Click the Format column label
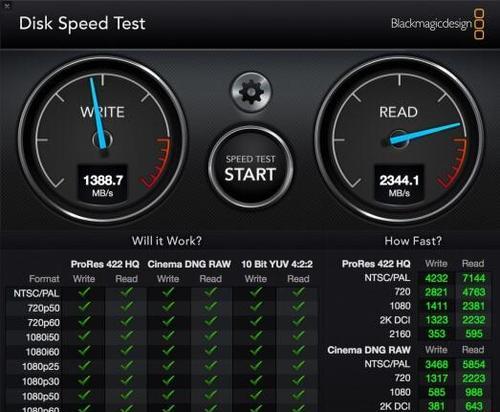 click(44, 279)
